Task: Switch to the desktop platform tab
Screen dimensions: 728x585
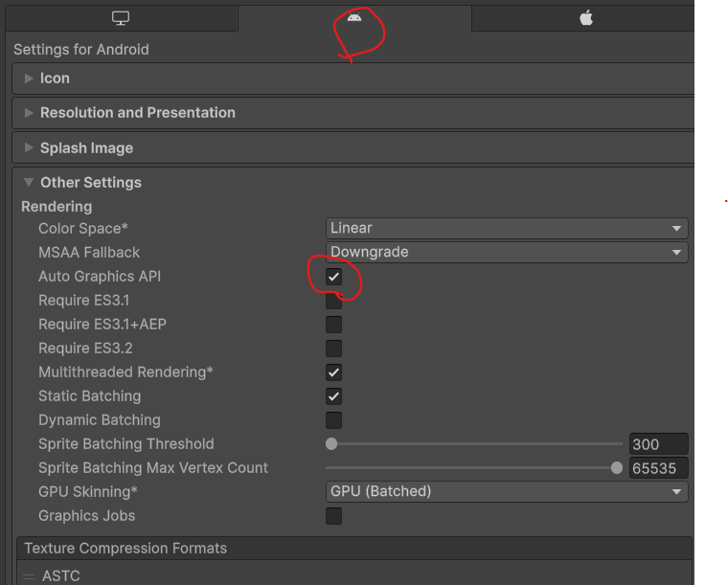Action: coord(121,18)
